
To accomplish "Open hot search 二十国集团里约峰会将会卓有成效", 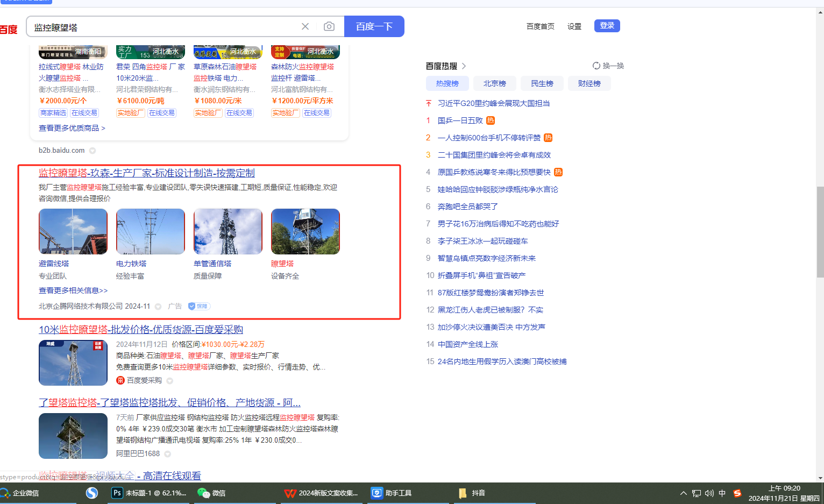I will pyautogui.click(x=494, y=155).
